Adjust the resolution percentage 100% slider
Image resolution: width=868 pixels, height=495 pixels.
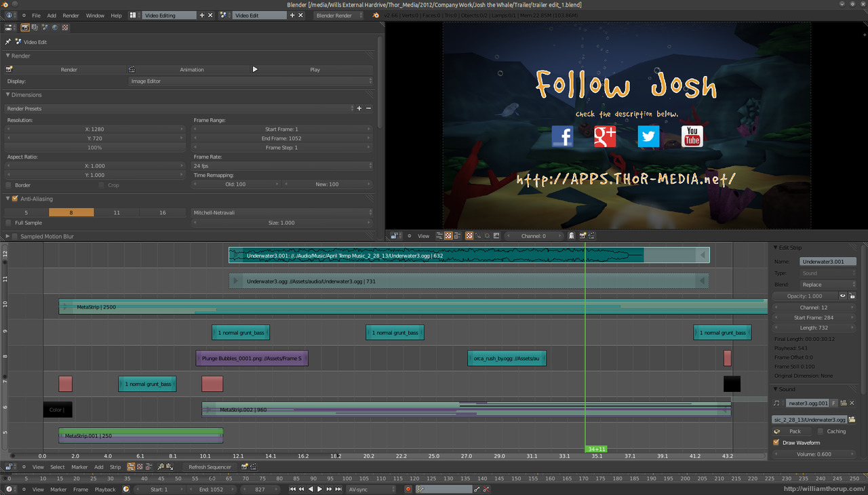(95, 147)
